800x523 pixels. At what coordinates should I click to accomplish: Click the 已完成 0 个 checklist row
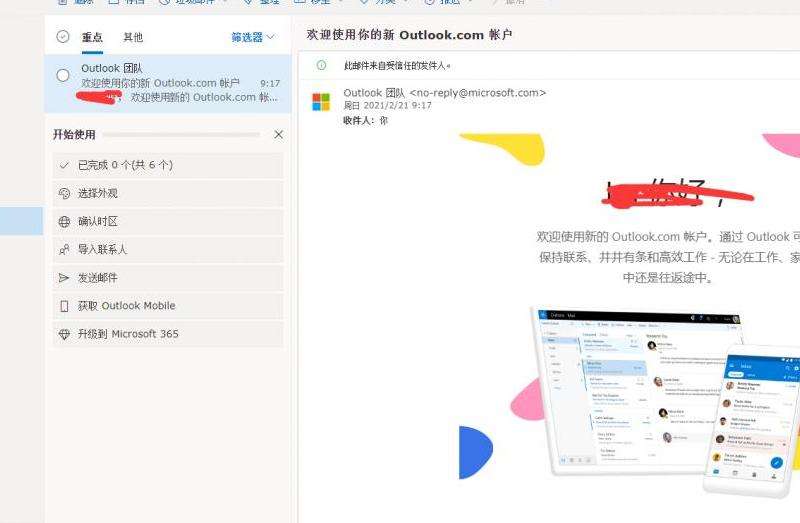(167, 165)
